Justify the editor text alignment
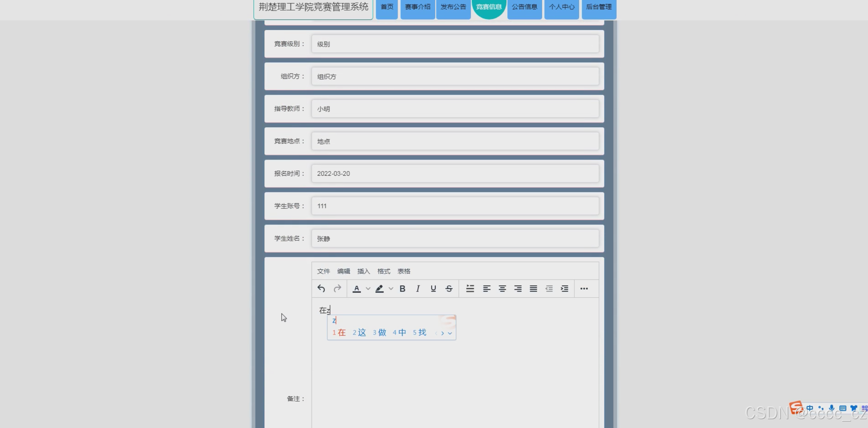The height and width of the screenshot is (428, 868). pyautogui.click(x=533, y=288)
